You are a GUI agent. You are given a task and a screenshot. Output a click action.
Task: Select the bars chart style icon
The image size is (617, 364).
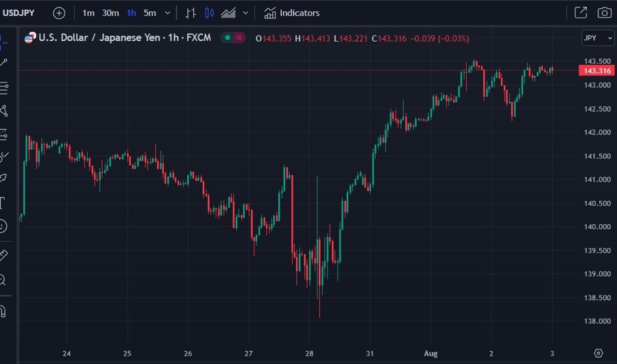tap(191, 13)
